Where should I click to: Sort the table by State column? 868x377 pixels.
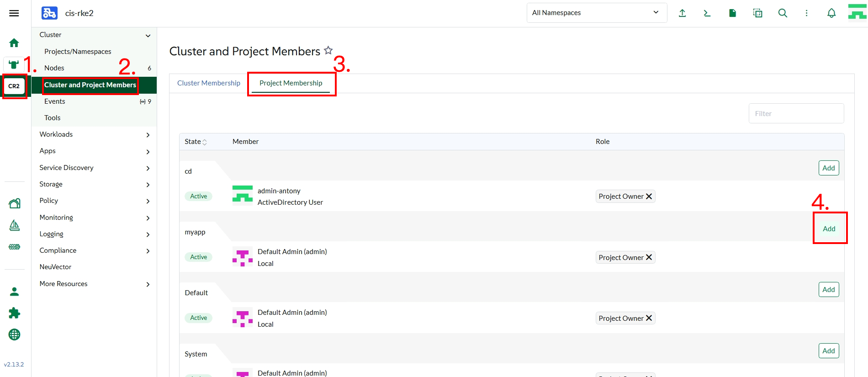click(x=196, y=142)
